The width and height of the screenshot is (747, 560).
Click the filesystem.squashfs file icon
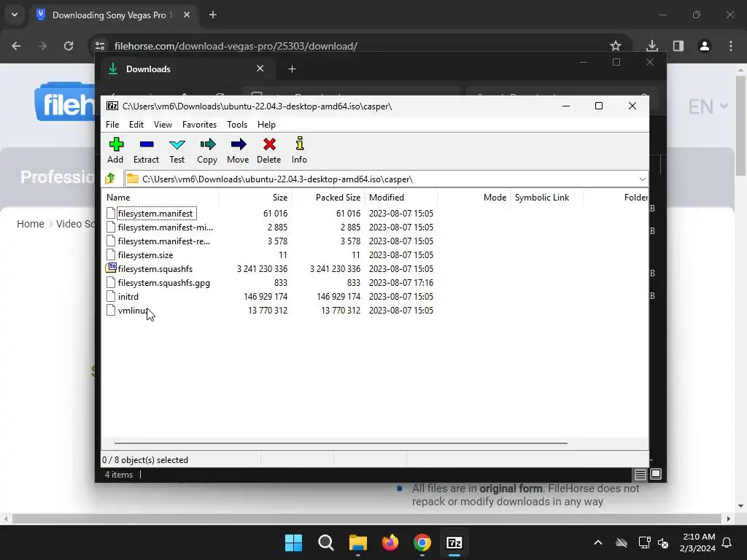(x=111, y=268)
